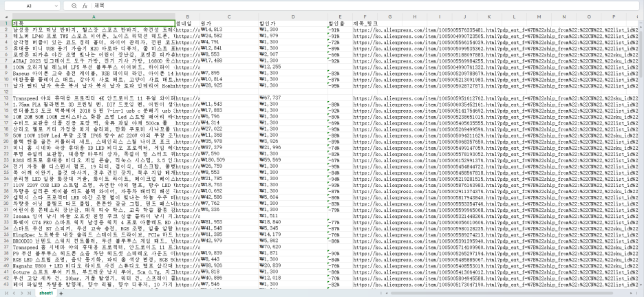Select the cell with ₩1,511
The height and width of the screenshot is (297, 644).
(293, 216)
